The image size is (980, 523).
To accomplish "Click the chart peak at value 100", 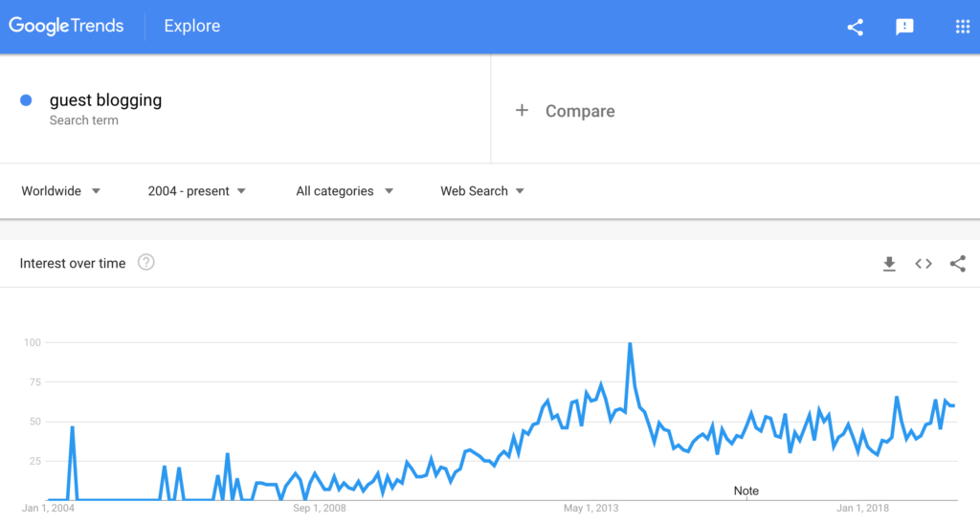I will (630, 344).
